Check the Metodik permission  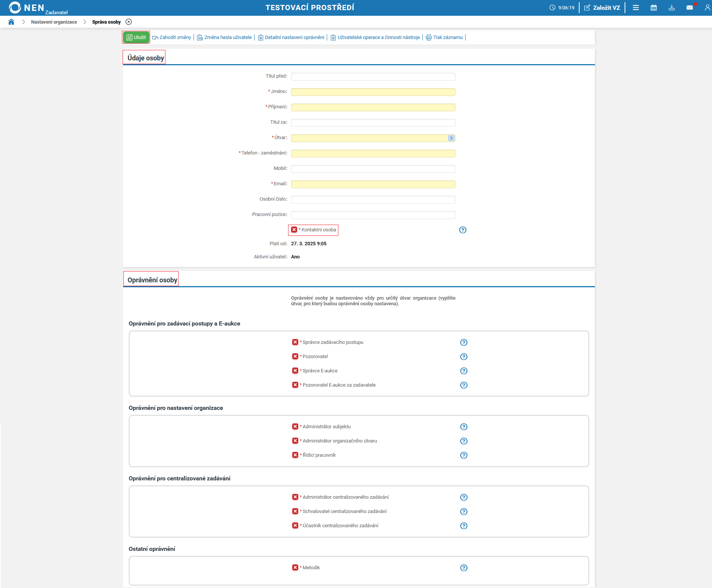tap(295, 567)
